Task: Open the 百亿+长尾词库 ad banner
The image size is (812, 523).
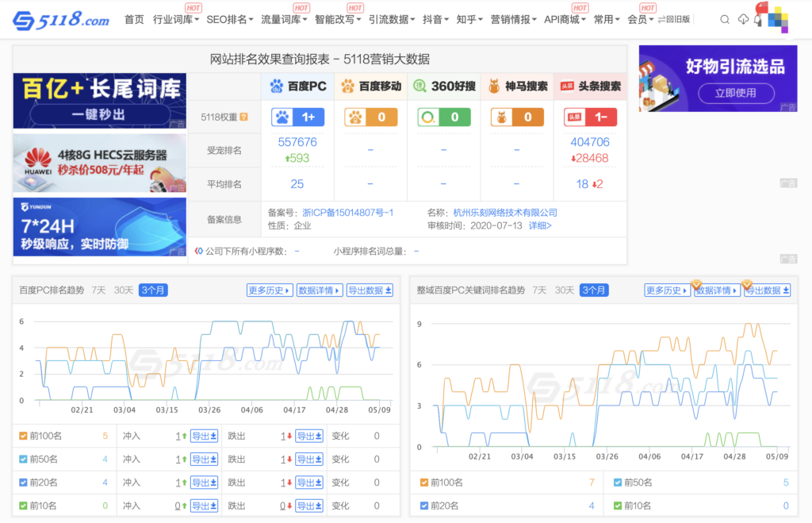Action: pyautogui.click(x=99, y=101)
